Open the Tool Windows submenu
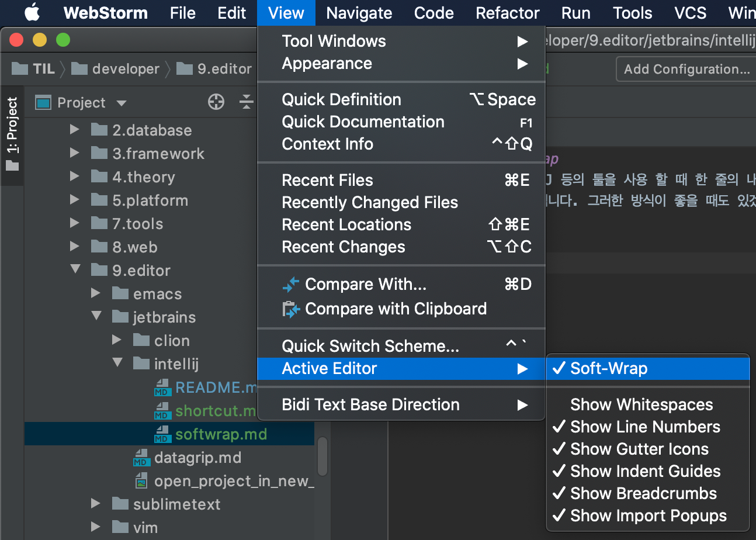756x540 pixels. click(x=401, y=41)
